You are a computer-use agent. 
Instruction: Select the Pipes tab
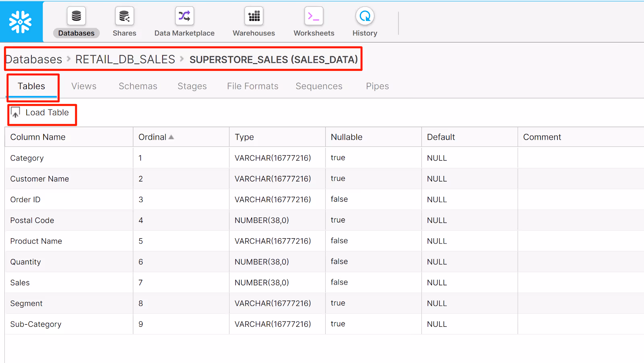coord(377,86)
